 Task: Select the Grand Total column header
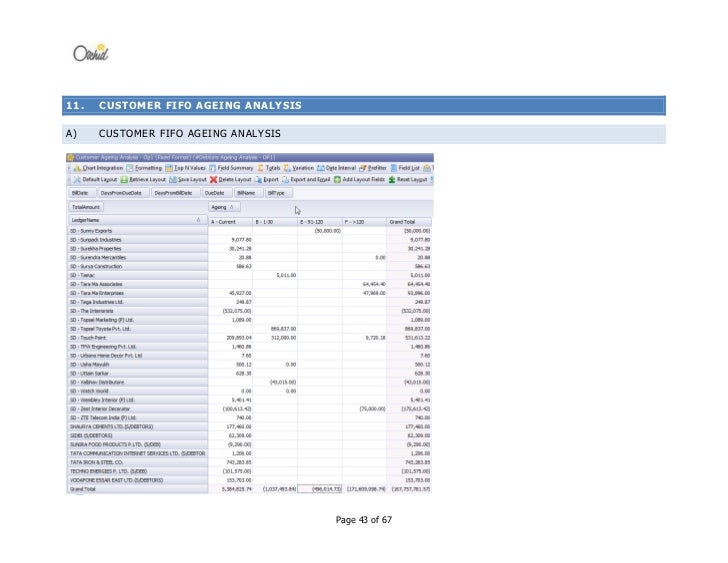click(409, 222)
